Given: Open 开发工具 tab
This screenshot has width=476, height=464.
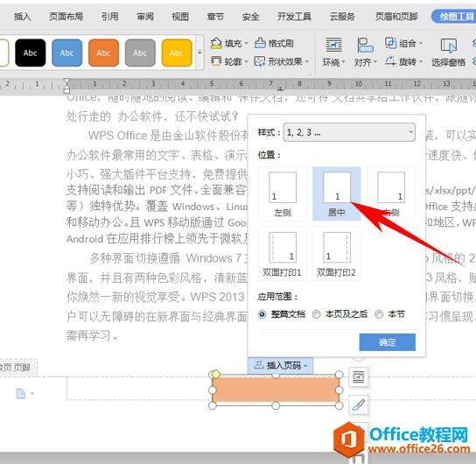Looking at the screenshot, I should (294, 17).
